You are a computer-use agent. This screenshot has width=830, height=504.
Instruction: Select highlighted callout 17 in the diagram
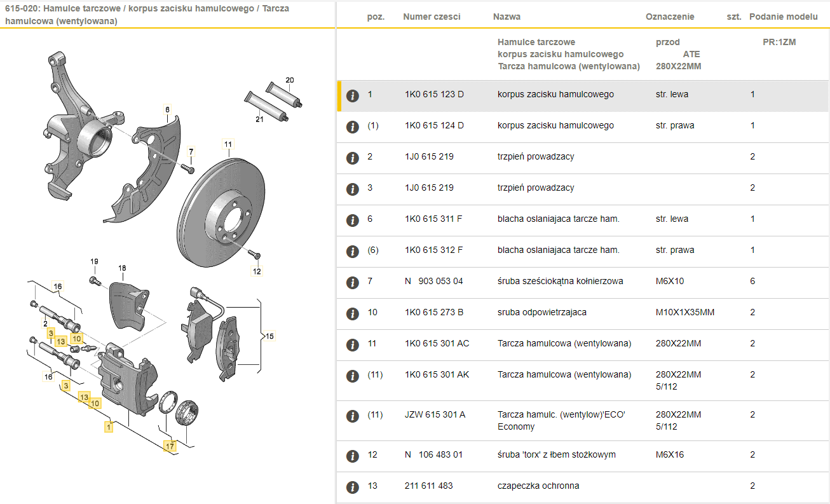click(x=170, y=446)
